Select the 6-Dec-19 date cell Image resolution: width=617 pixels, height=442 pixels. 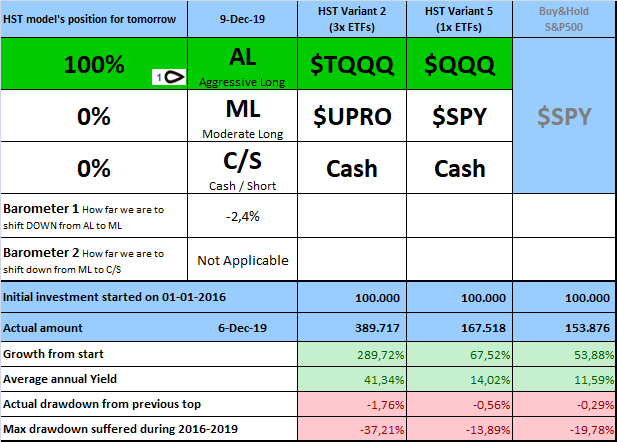pyautogui.click(x=242, y=327)
